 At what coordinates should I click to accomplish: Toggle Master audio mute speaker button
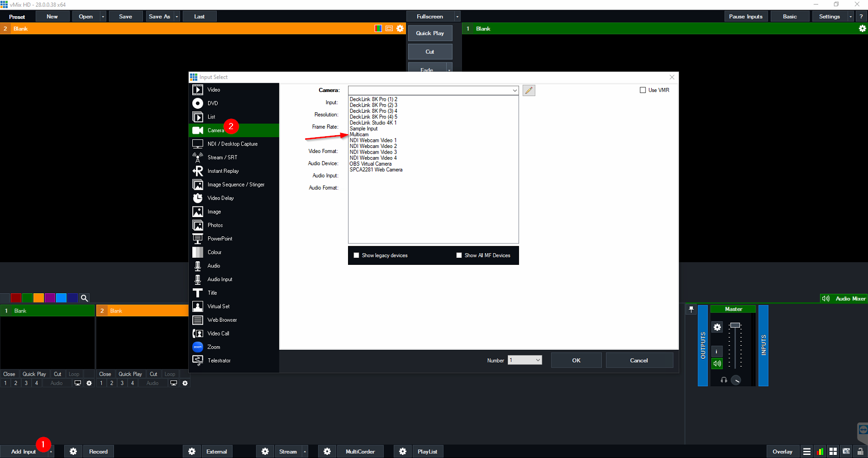pyautogui.click(x=717, y=363)
